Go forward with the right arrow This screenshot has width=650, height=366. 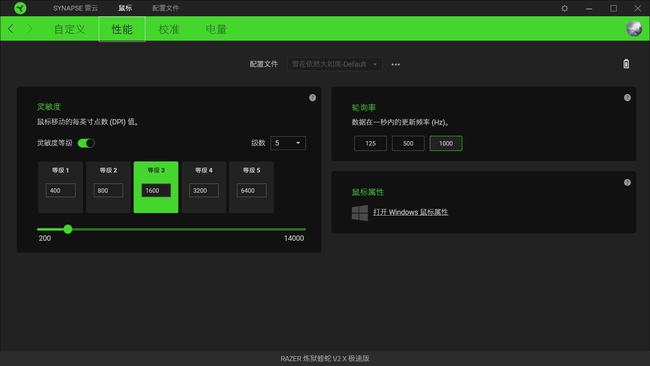click(29, 29)
